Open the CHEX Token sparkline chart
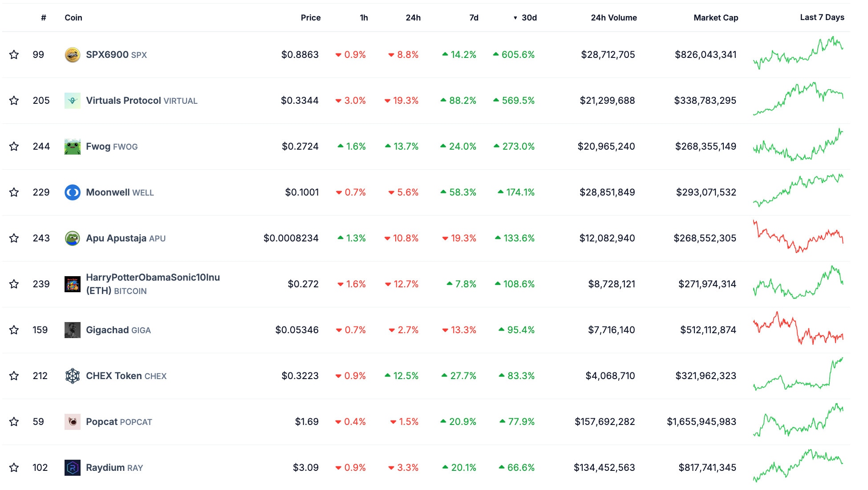Image resolution: width=868 pixels, height=490 pixels. pos(798,374)
